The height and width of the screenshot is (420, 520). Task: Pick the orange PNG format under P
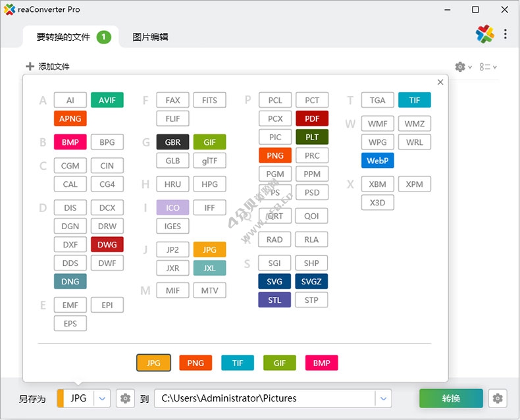pyautogui.click(x=275, y=155)
